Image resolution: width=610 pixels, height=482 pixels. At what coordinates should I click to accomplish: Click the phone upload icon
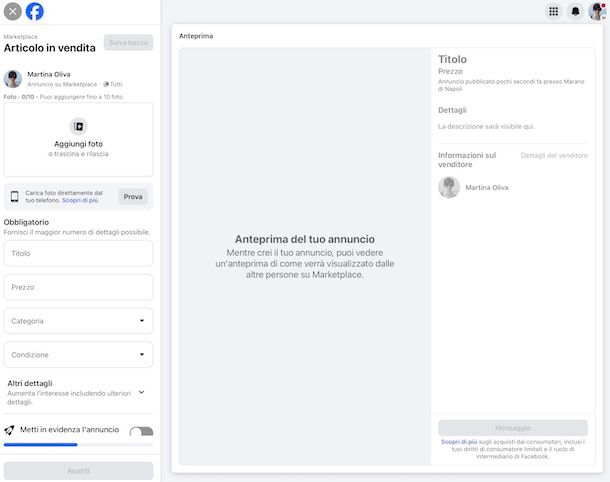(15, 196)
